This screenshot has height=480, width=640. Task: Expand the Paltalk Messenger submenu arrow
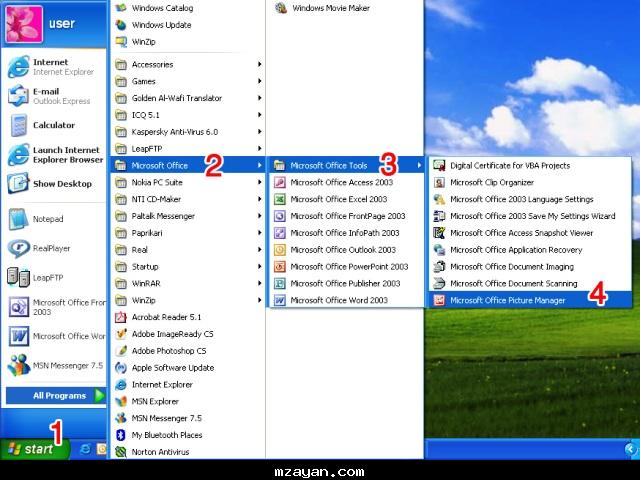click(x=260, y=216)
